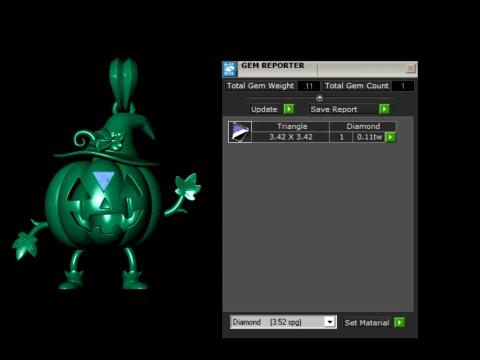Click the Set Material label
The width and height of the screenshot is (480, 360).
click(x=368, y=323)
